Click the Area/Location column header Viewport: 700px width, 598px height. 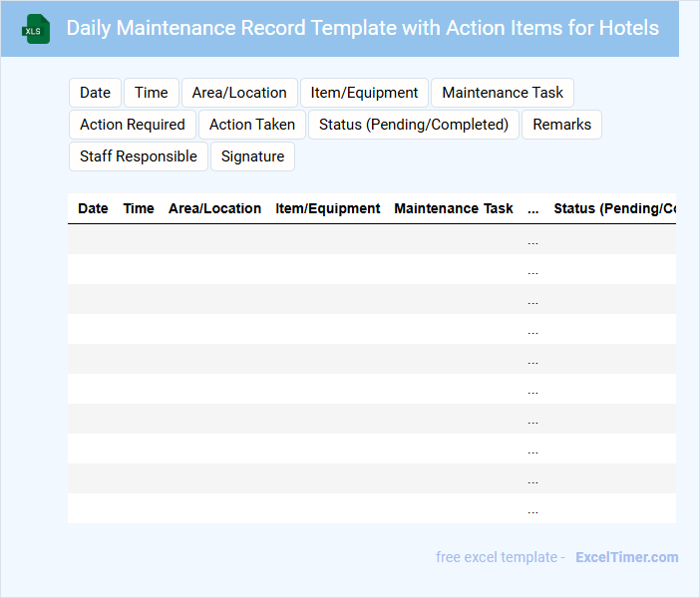coord(214,208)
